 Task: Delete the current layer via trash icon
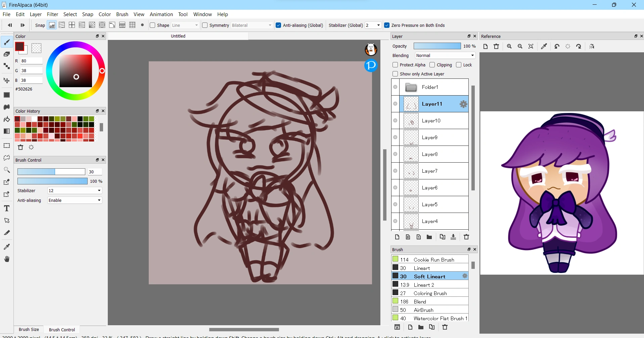pyautogui.click(x=466, y=237)
